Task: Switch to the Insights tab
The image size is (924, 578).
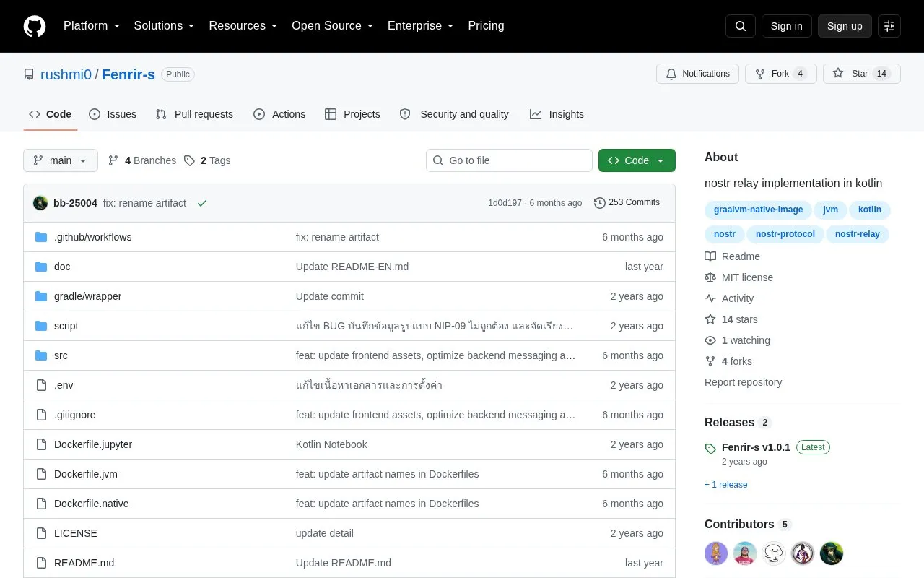Action: (557, 114)
